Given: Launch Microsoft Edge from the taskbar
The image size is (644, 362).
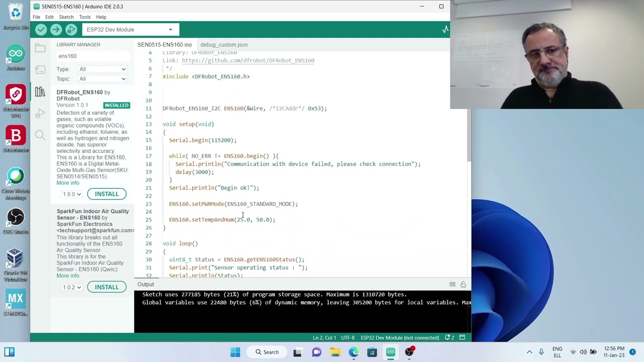Looking at the screenshot, I should (x=354, y=352).
